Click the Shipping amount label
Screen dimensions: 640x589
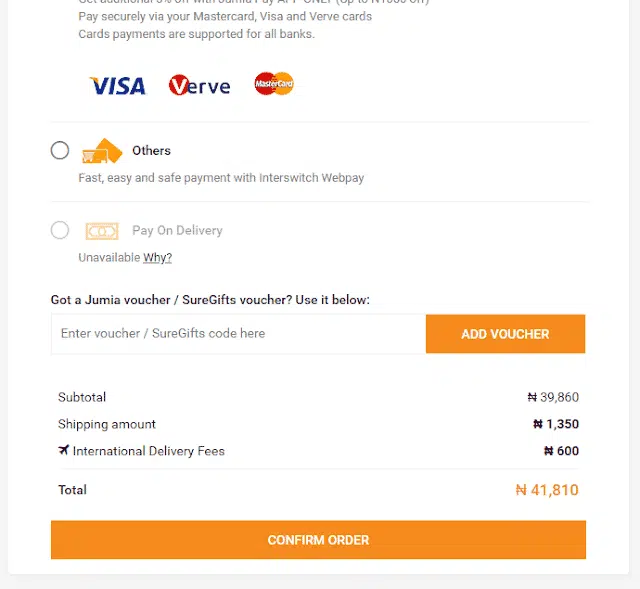coord(107,424)
